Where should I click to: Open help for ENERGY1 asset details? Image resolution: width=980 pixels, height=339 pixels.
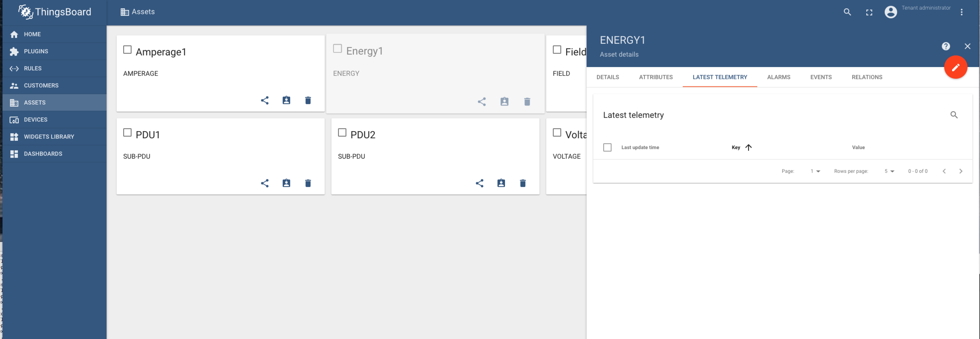(946, 46)
